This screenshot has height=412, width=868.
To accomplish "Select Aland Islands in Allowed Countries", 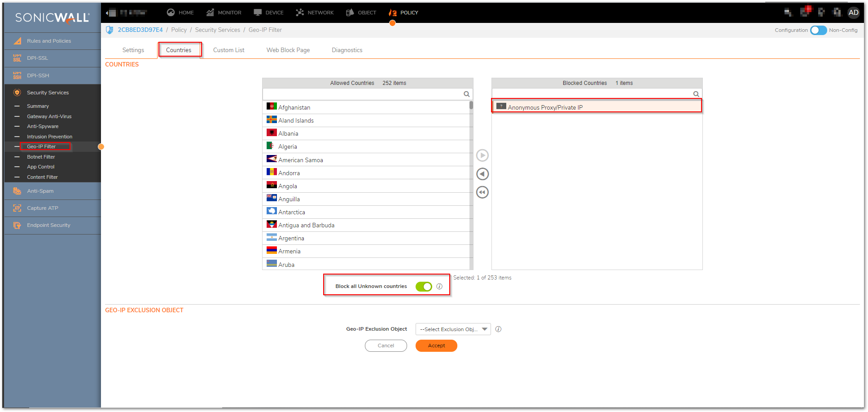I will pyautogui.click(x=366, y=120).
